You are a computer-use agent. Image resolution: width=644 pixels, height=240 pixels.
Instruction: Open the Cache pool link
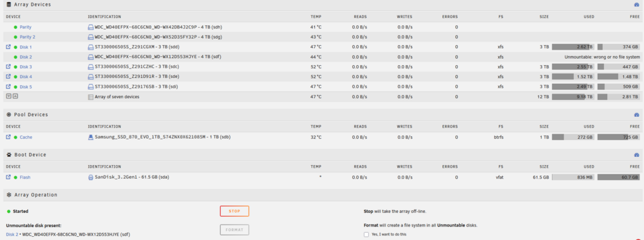click(26, 137)
